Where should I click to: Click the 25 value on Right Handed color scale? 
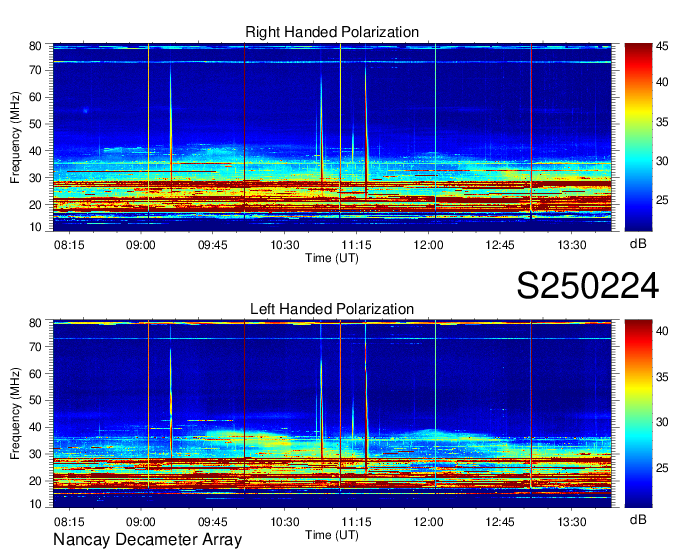[x=662, y=200]
